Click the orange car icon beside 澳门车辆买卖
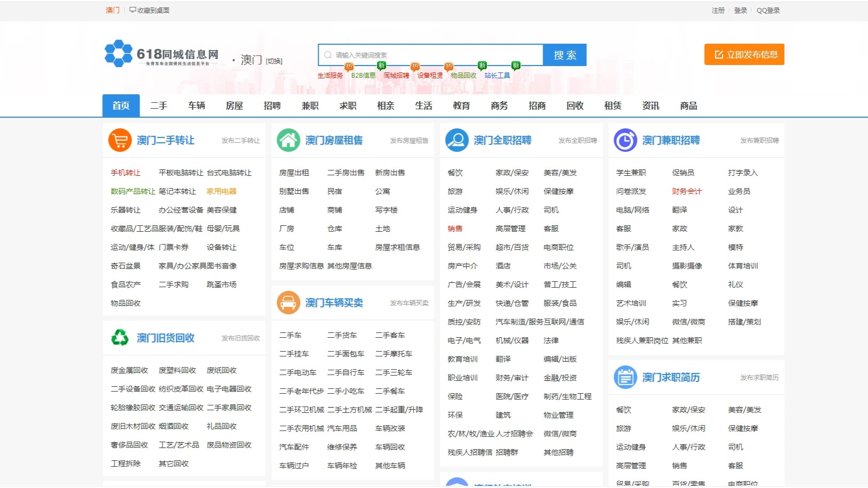This screenshot has height=488, width=868. pyautogui.click(x=288, y=303)
